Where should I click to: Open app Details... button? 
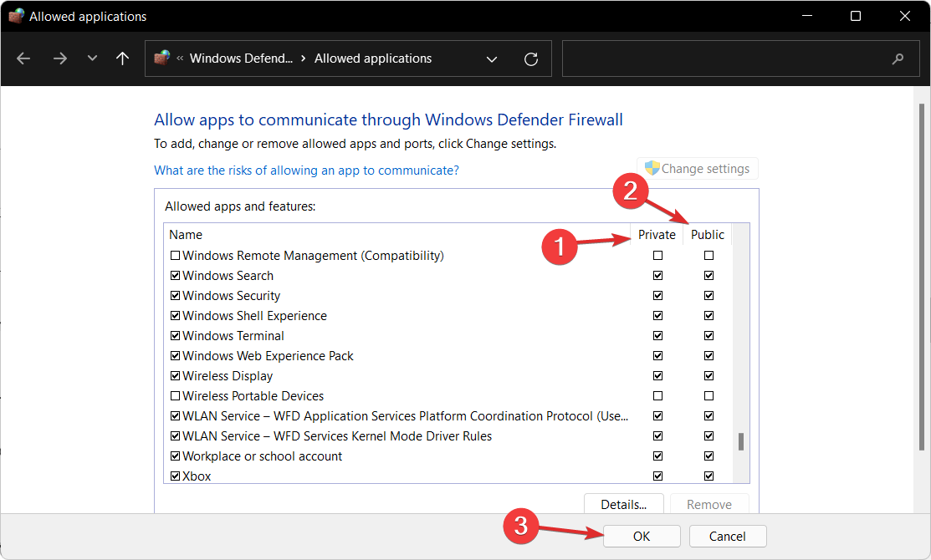[623, 504]
